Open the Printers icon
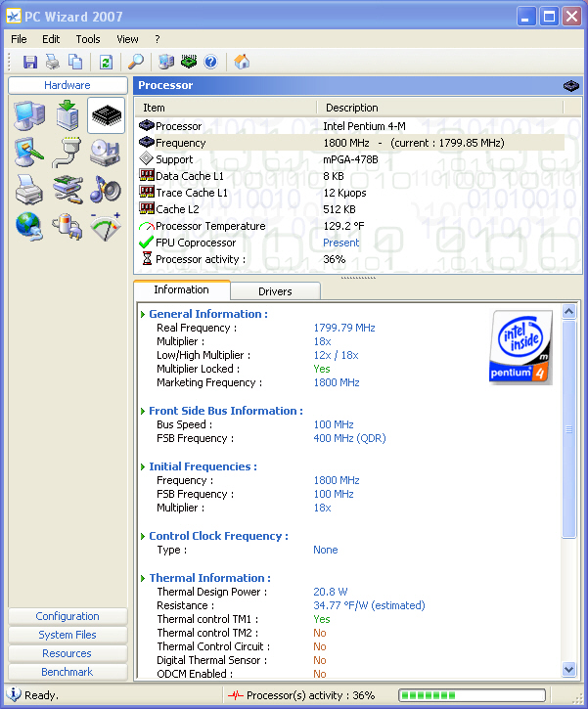This screenshot has height=709, width=588. [29, 189]
